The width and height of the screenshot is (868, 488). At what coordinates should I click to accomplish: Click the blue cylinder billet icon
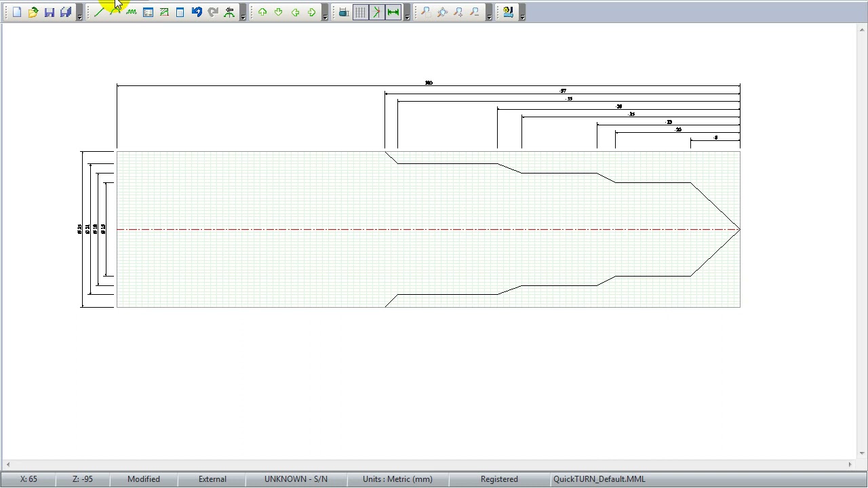click(344, 12)
